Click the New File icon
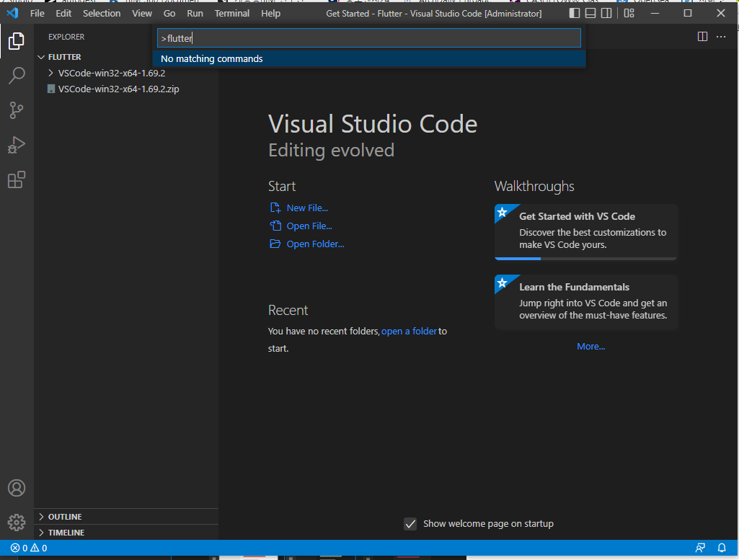This screenshot has height=560, width=739. [275, 208]
